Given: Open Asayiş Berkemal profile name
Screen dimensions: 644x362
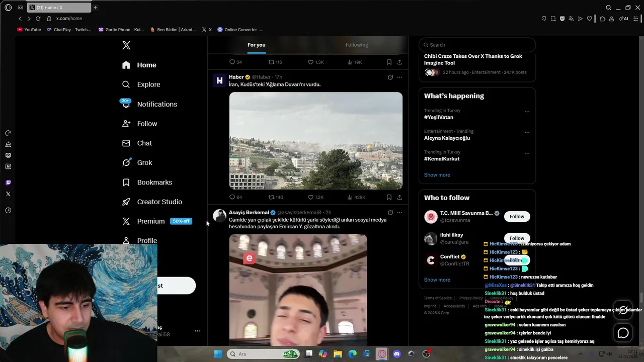Looking at the screenshot, I should point(249,213).
